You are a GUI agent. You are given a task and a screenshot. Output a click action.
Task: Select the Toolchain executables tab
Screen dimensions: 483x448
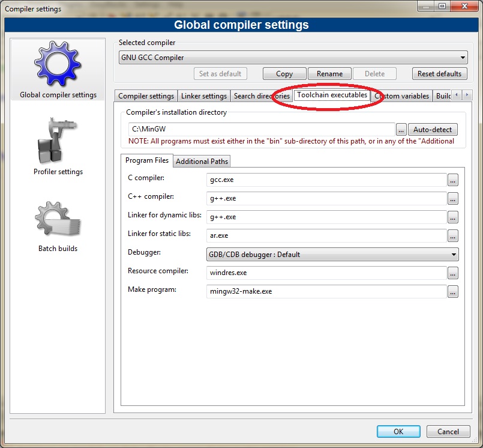pos(332,95)
